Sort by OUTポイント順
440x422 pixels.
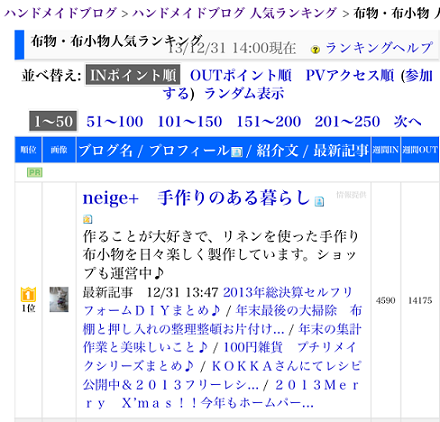(241, 75)
